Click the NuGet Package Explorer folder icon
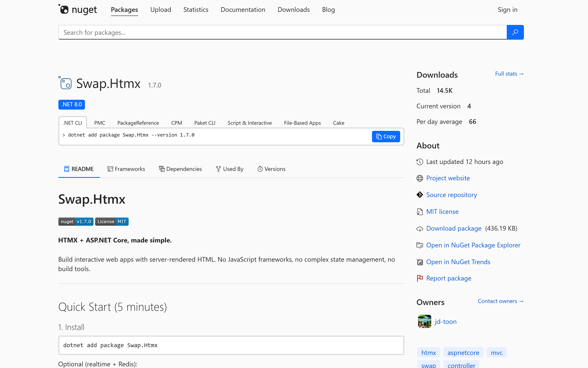 tap(420, 245)
